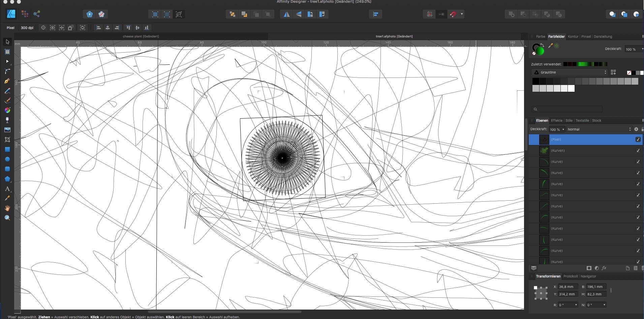This screenshot has height=319, width=644.
Task: Select the Corner tool
Action: click(x=7, y=71)
